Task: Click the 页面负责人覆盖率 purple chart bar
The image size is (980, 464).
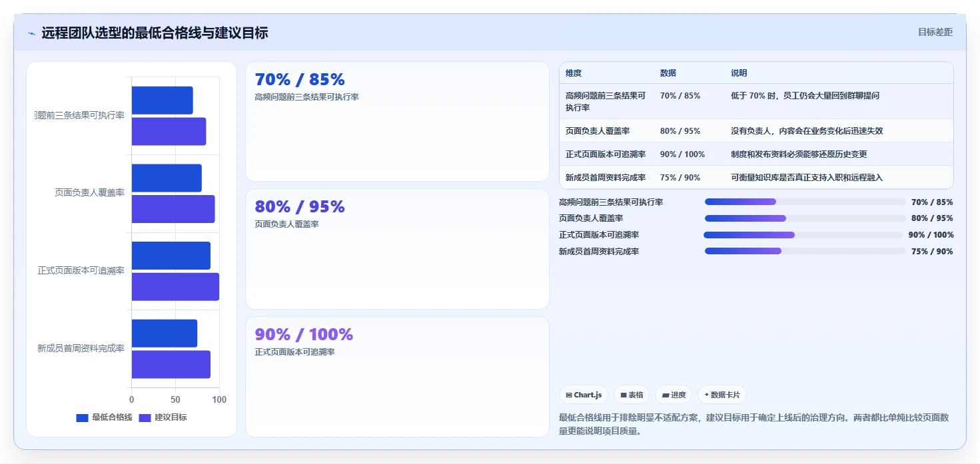Action: (173, 209)
